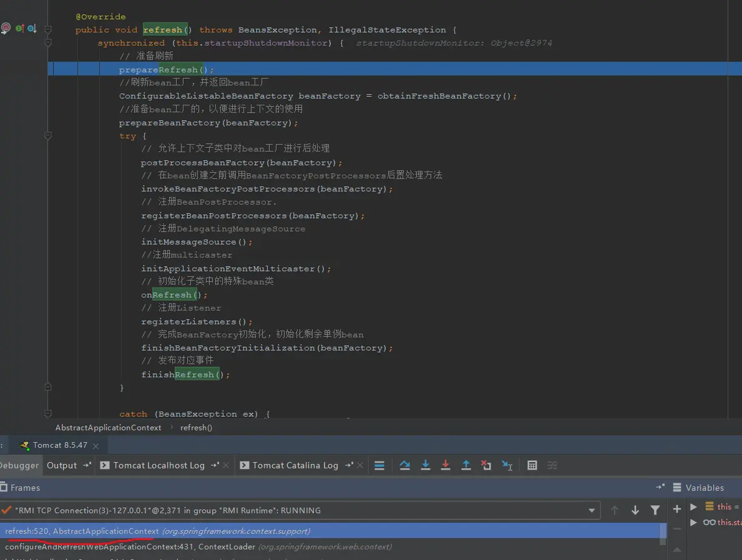Image resolution: width=742 pixels, height=560 pixels.
Task: Click pin icon next to Tomcat Localhost Log
Action: pyautogui.click(x=215, y=465)
